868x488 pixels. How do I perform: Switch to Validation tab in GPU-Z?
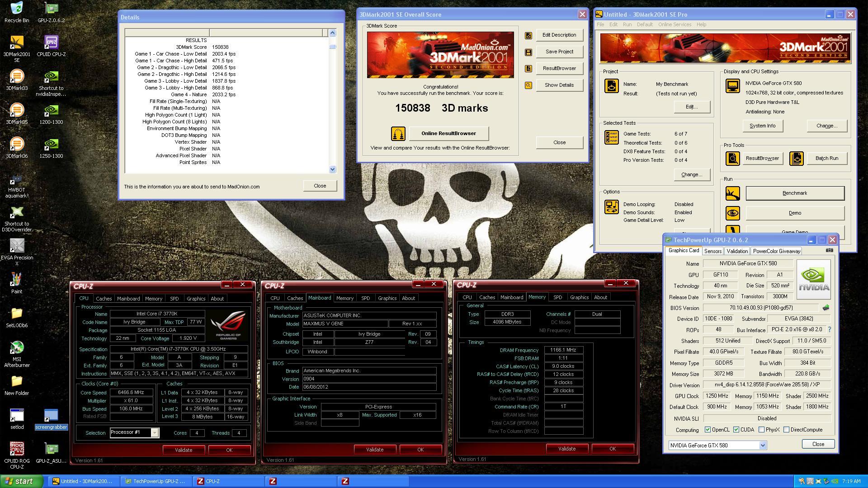coord(737,251)
